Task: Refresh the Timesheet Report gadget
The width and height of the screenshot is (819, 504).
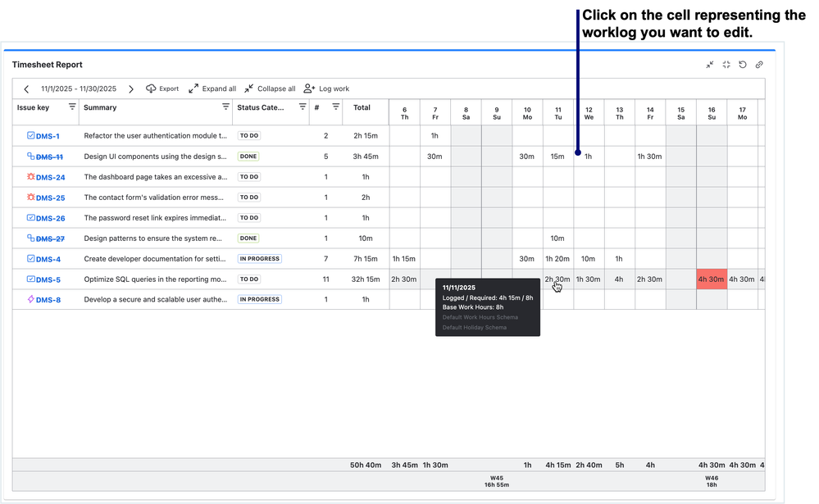Action: click(743, 65)
